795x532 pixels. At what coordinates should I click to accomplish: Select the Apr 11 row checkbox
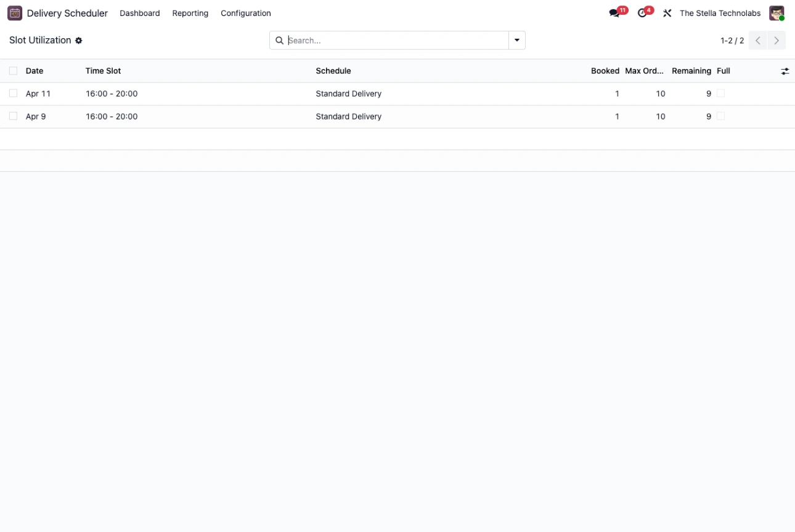(13, 94)
